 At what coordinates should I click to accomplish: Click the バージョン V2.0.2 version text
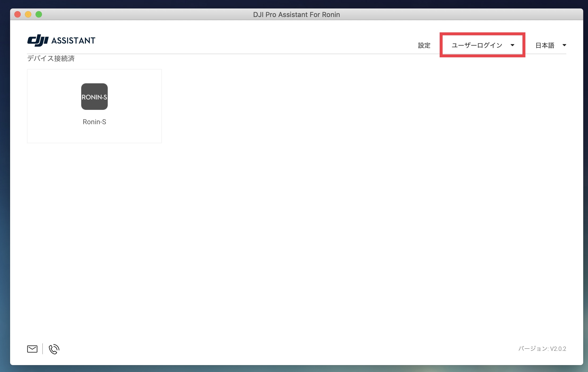click(542, 349)
